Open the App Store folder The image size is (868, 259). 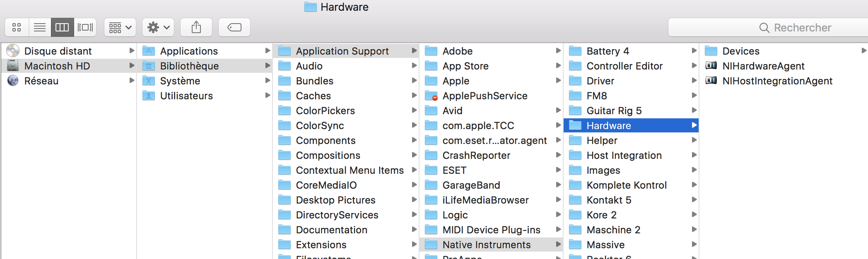pos(491,66)
